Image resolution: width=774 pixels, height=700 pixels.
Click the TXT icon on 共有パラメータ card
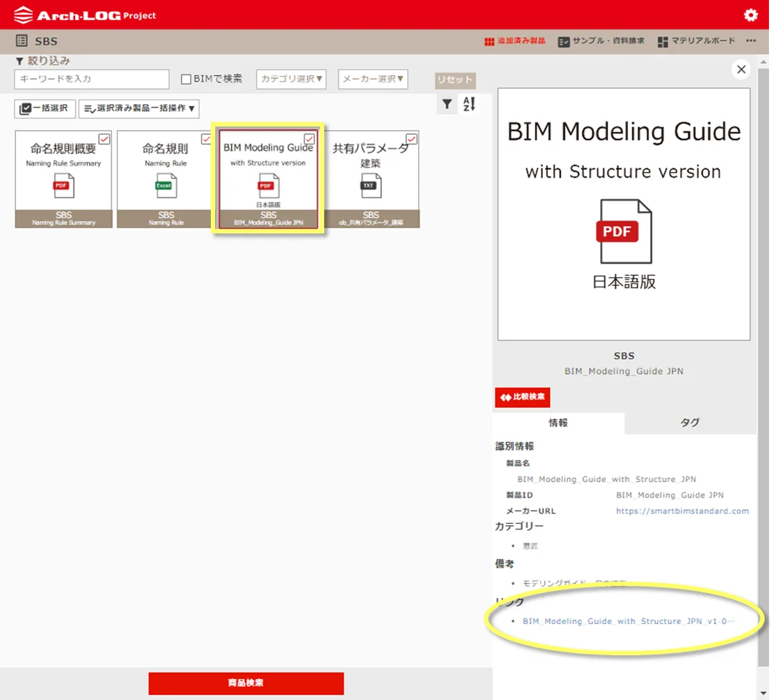pyautogui.click(x=370, y=186)
